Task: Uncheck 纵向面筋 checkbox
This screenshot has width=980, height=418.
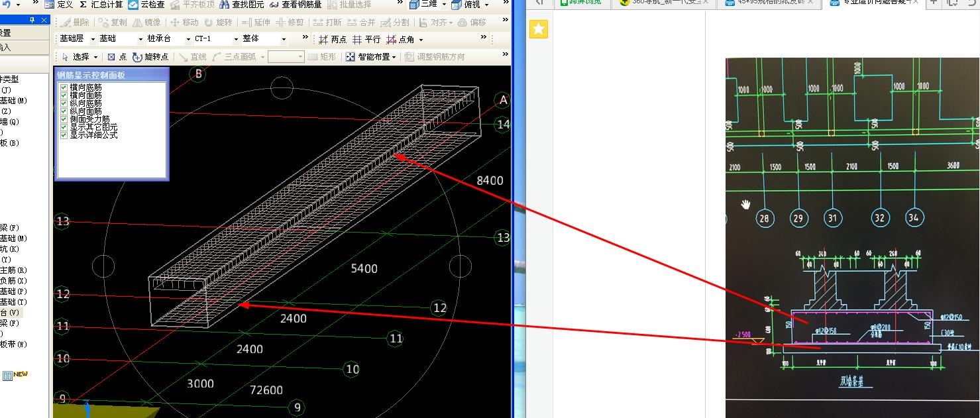Action: point(64,111)
